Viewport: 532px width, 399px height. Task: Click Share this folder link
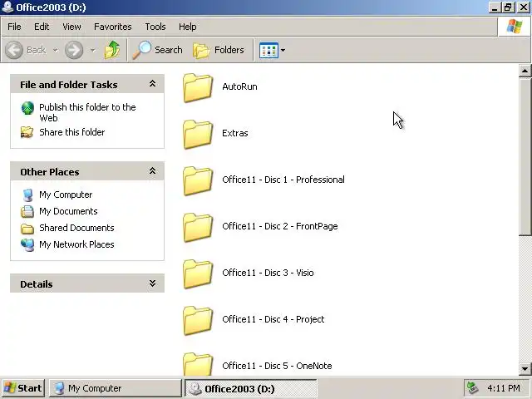click(x=72, y=132)
